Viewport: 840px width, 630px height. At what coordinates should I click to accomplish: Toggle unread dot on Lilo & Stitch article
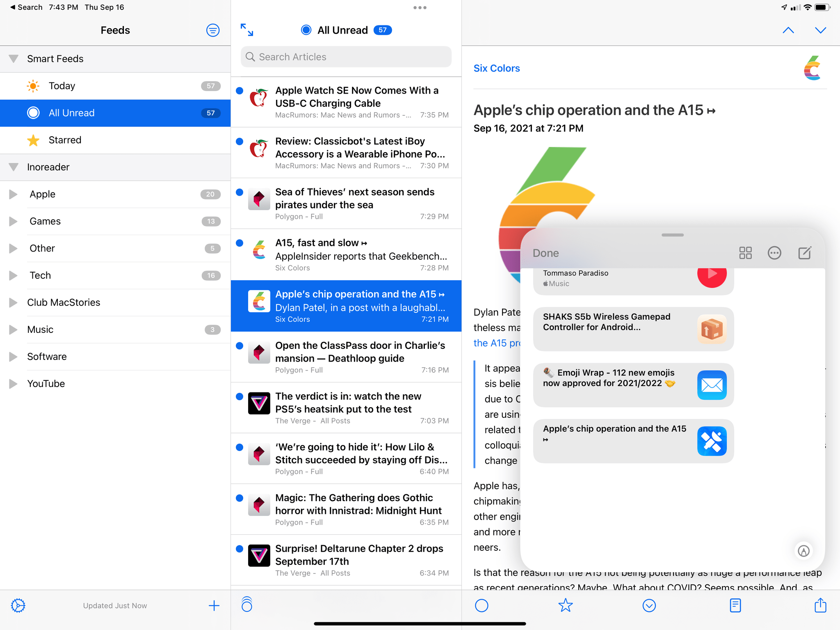point(240,447)
